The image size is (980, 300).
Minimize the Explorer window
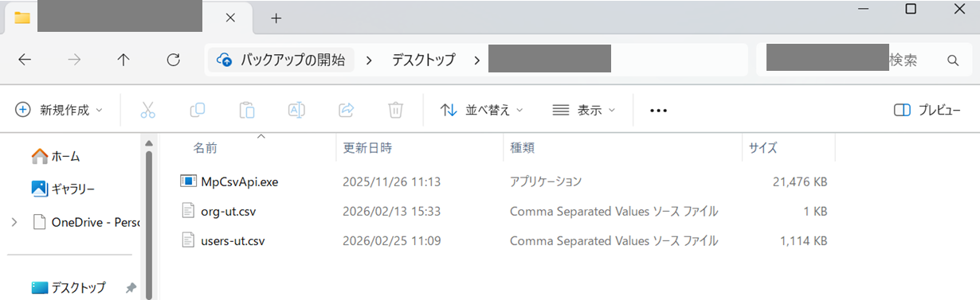coord(864,9)
